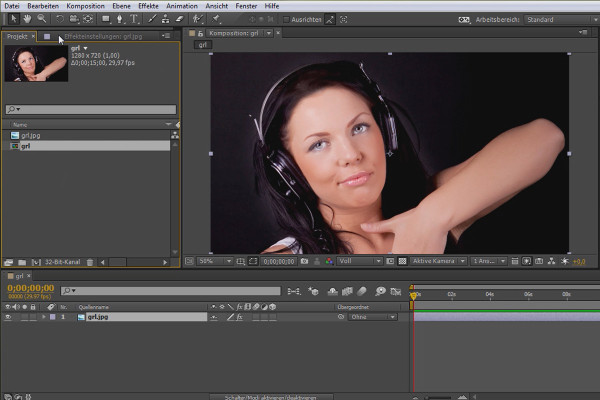Select the Pen tool
This screenshot has height=400, width=600.
pos(120,19)
